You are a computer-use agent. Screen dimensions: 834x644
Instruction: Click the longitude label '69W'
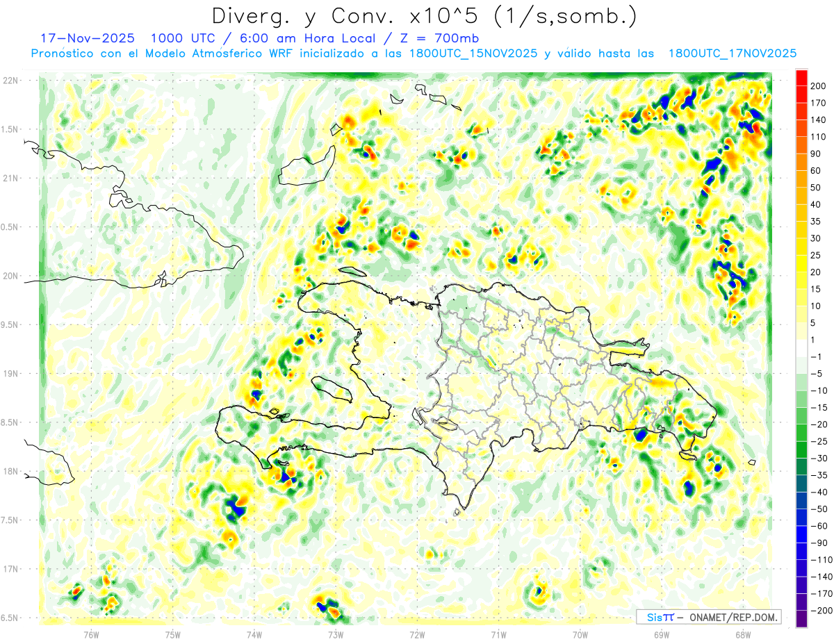pos(662,634)
